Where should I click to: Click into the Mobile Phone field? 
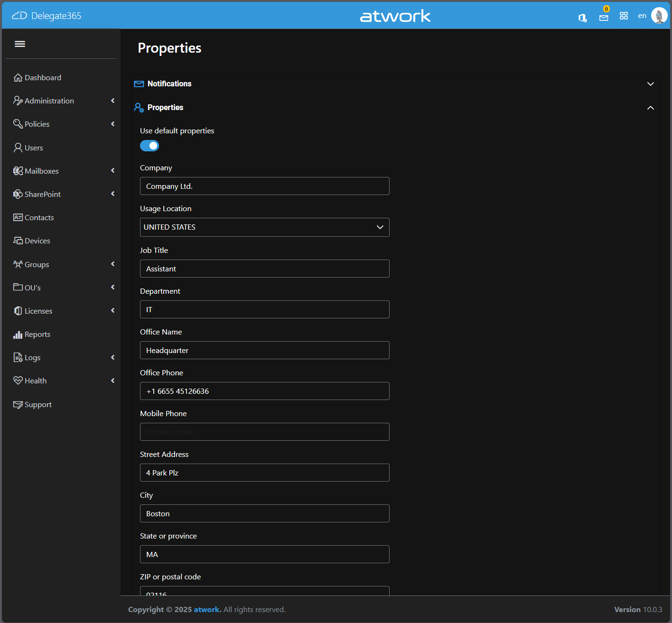pos(264,432)
